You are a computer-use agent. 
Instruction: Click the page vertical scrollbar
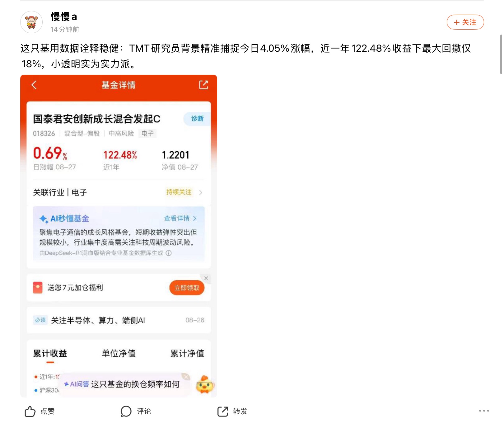(x=501, y=54)
